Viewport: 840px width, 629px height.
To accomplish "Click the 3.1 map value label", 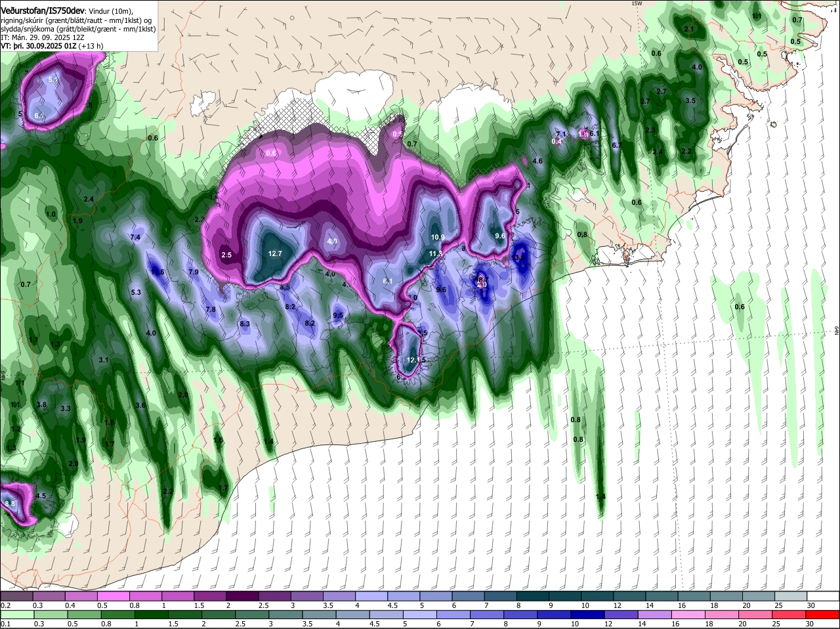I will (104, 360).
